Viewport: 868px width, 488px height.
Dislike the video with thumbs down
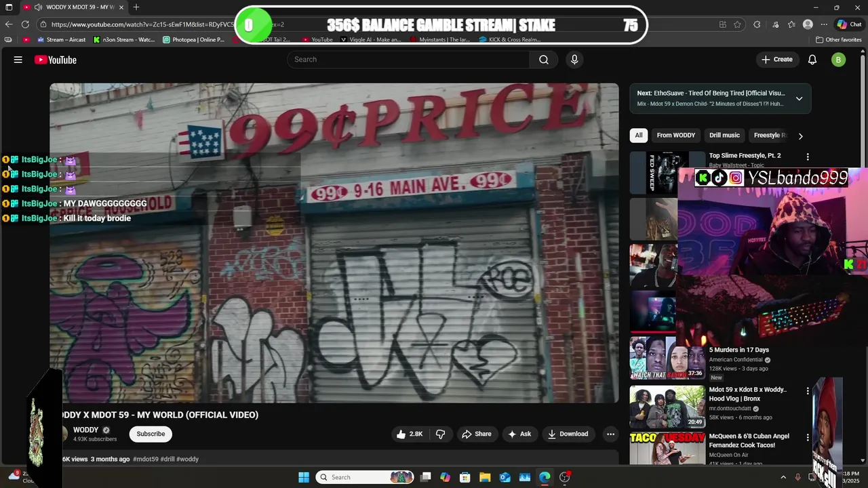tap(440, 434)
